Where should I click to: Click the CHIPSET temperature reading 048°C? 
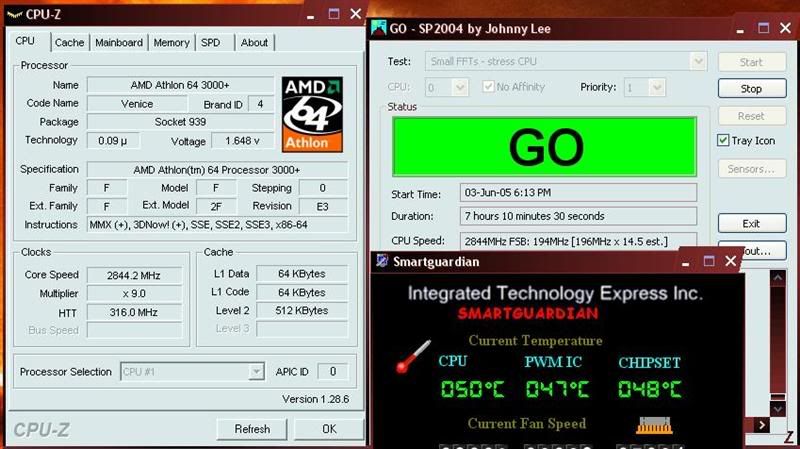(x=649, y=389)
